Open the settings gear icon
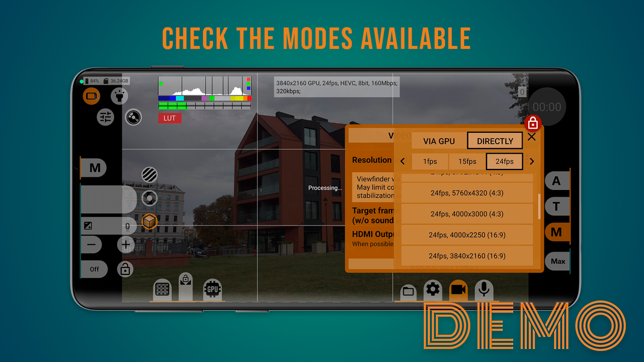This screenshot has height=362, width=644. pyautogui.click(x=433, y=290)
